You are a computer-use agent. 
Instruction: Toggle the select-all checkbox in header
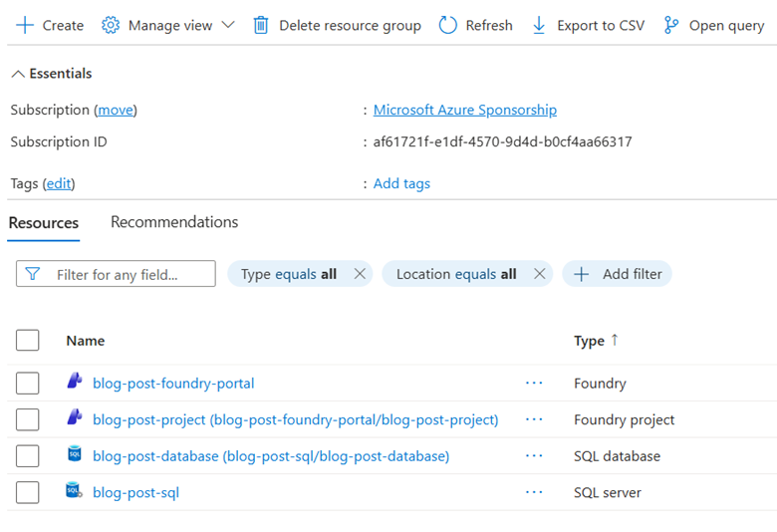click(27, 340)
